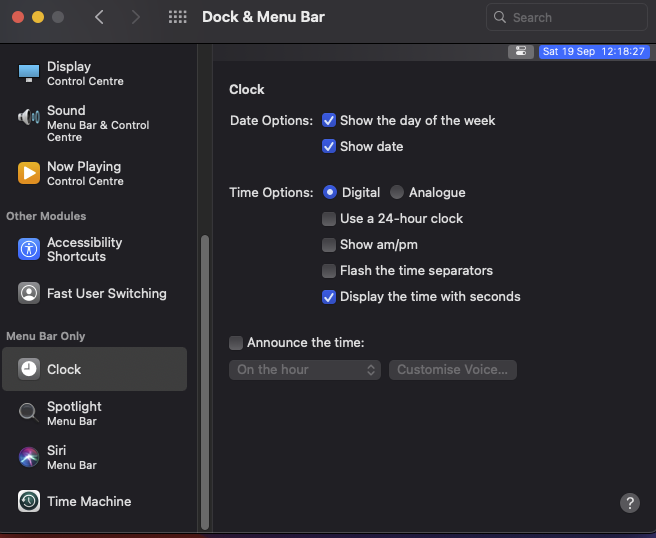Open the Time Machine sidebar icon
656x538 pixels.
29,501
